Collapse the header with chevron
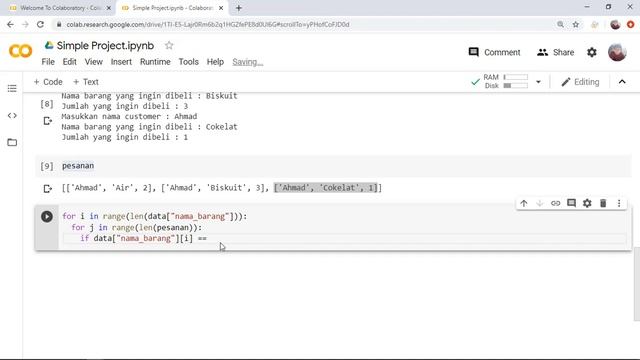 pyautogui.click(x=622, y=82)
